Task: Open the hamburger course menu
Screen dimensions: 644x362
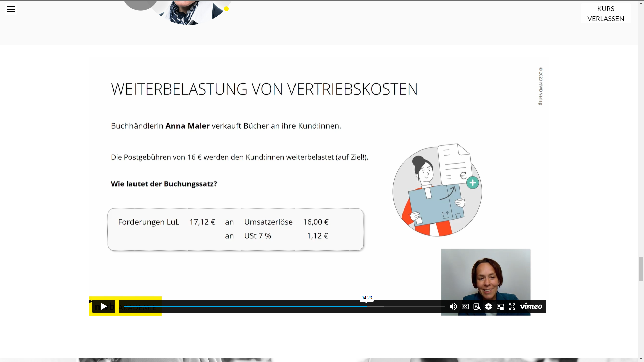Action: 11,9
